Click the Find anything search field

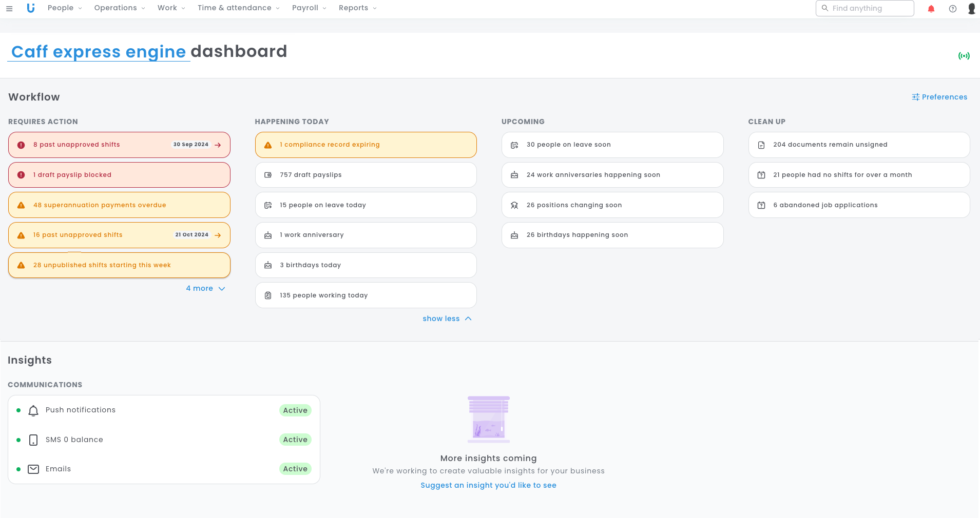[x=864, y=8]
